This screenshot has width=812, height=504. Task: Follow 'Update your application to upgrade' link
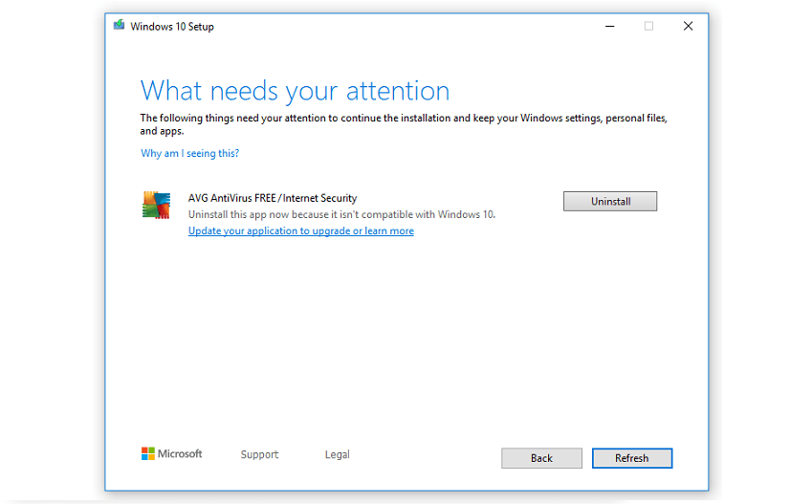tap(300, 230)
